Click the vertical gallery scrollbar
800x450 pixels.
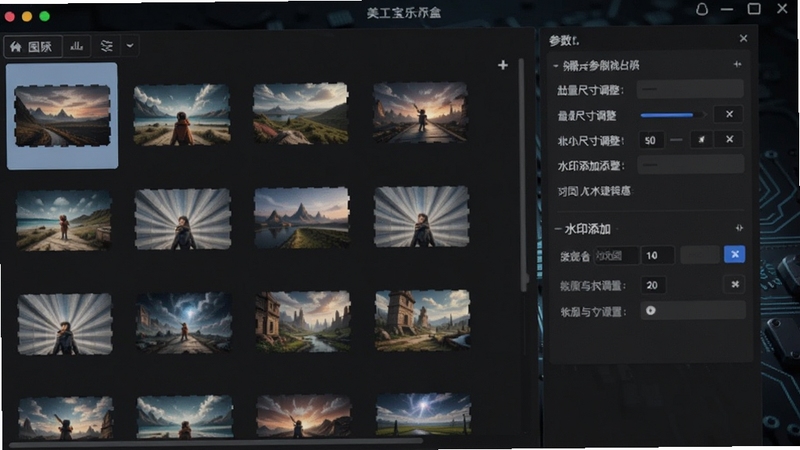pos(522,174)
